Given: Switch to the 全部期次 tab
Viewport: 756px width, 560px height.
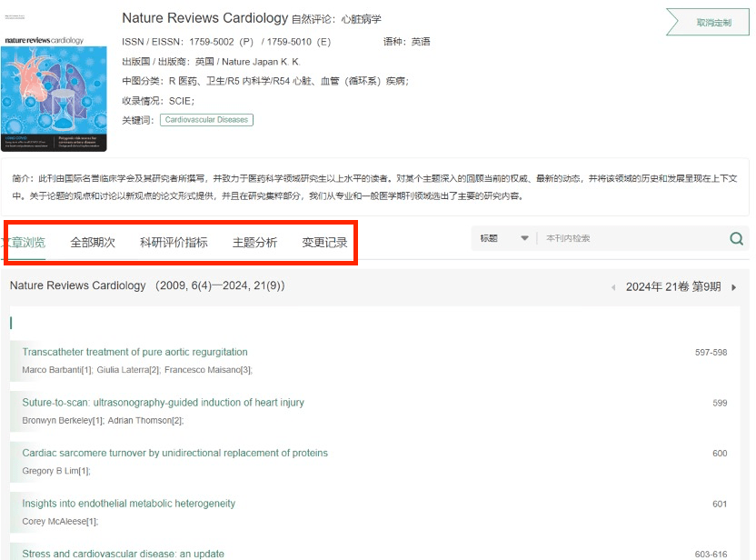Looking at the screenshot, I should [x=93, y=242].
